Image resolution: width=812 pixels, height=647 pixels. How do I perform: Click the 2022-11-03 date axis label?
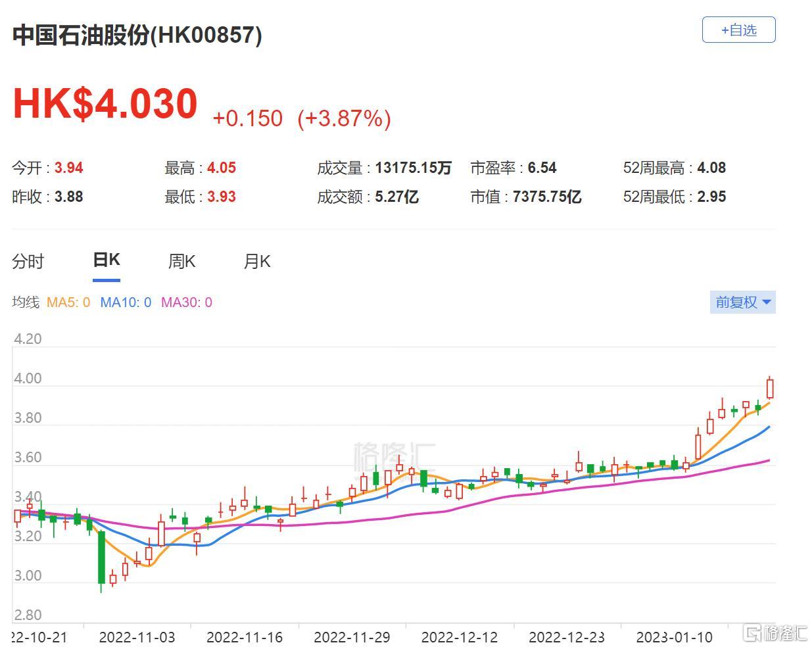click(x=137, y=637)
